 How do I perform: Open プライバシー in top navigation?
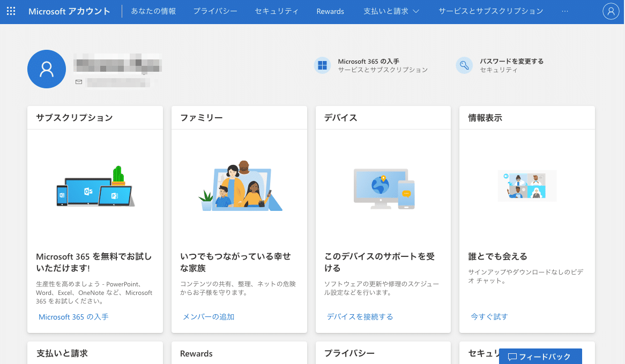pyautogui.click(x=215, y=11)
